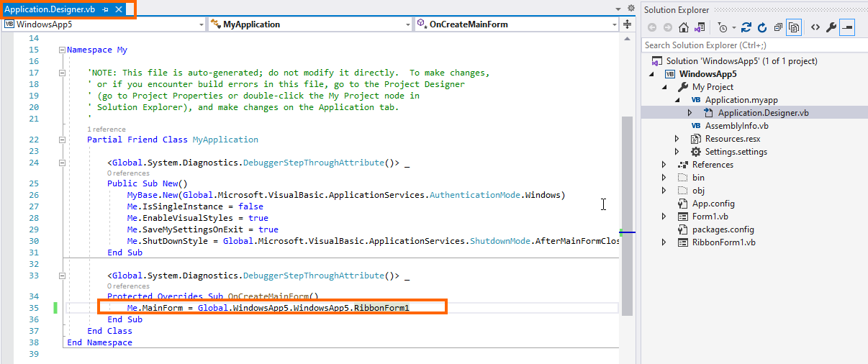Collapse the Application.myapp node

pyautogui.click(x=677, y=100)
